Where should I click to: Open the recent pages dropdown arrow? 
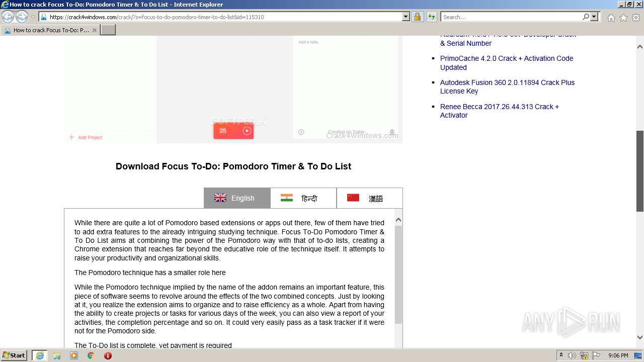[33, 17]
